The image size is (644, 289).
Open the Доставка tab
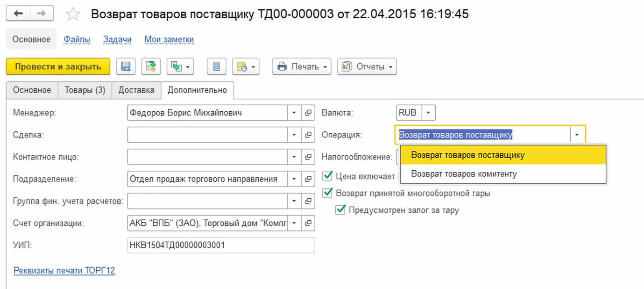[x=136, y=90]
